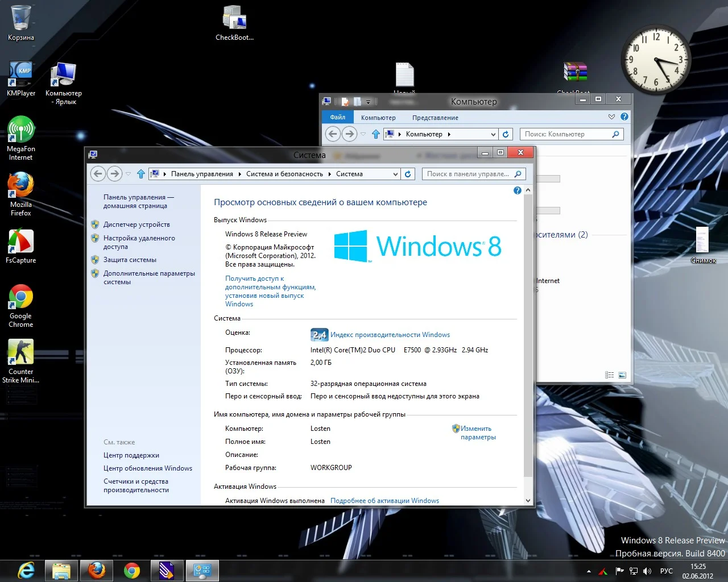Expand the address bar dropdown in System window
This screenshot has height=582, width=728.
tap(395, 174)
